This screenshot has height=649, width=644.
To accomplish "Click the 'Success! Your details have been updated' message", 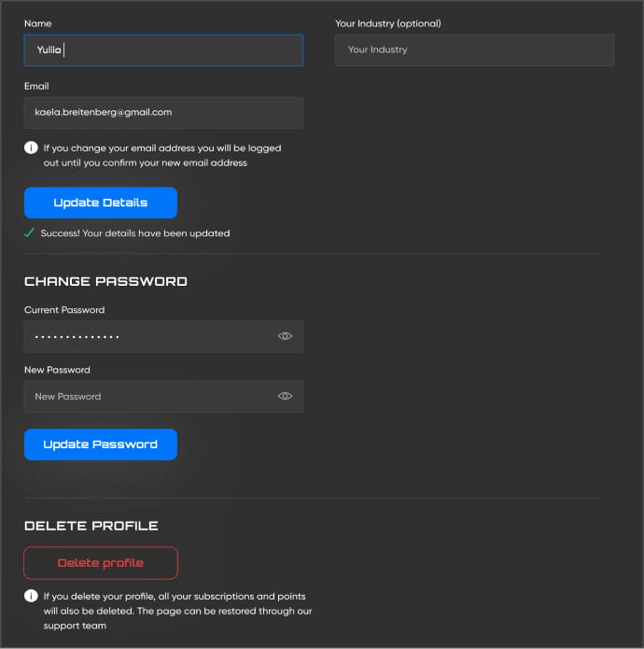I will pyautogui.click(x=135, y=233).
